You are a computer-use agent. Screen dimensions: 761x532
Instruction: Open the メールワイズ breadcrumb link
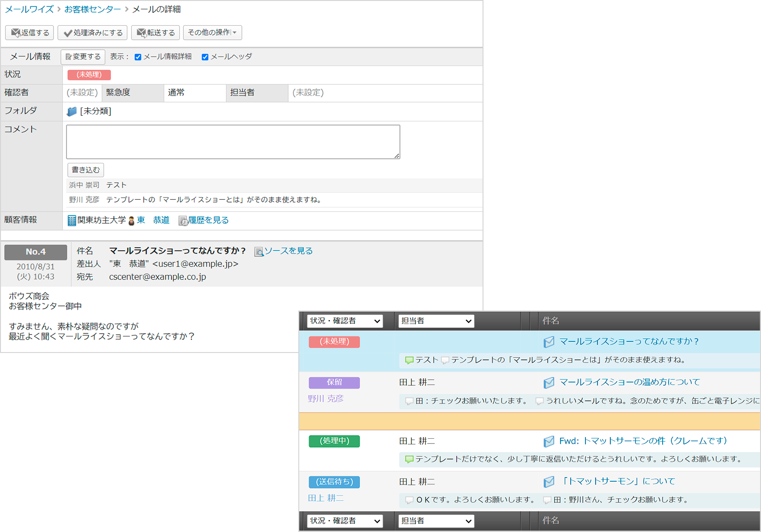(30, 9)
